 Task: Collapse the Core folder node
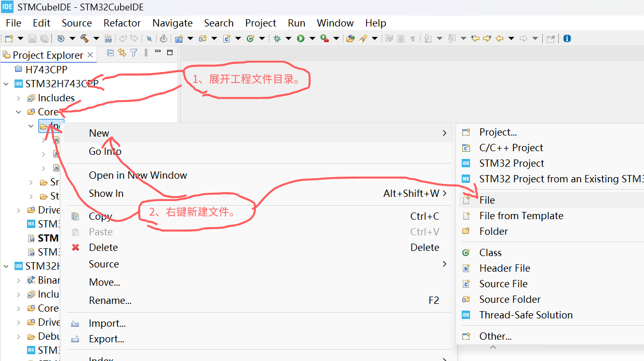tap(19, 112)
